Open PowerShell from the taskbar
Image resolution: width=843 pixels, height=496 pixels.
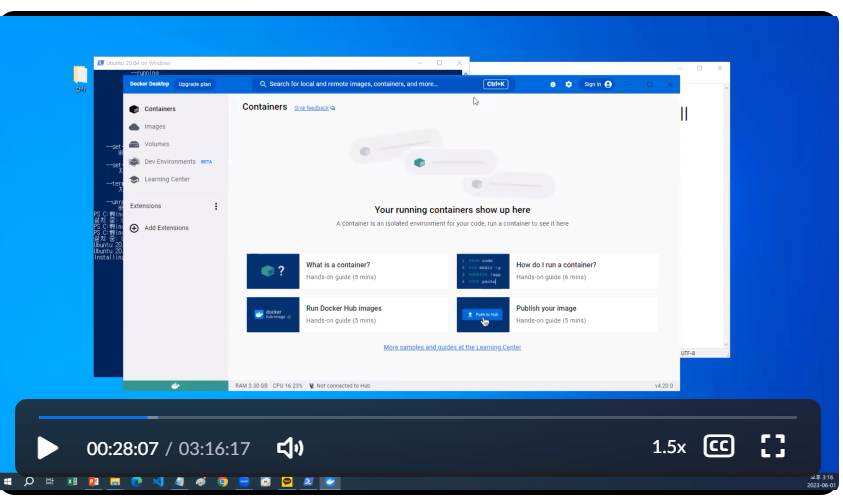pyautogui.click(x=309, y=483)
